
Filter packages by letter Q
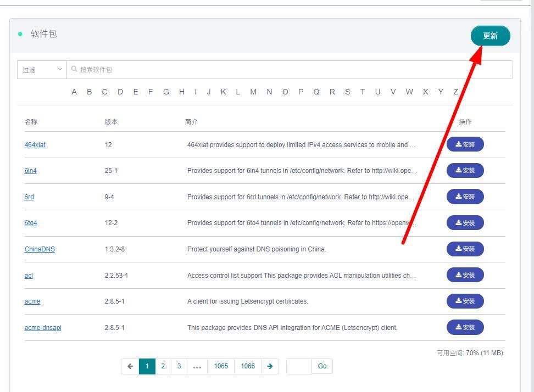click(316, 92)
